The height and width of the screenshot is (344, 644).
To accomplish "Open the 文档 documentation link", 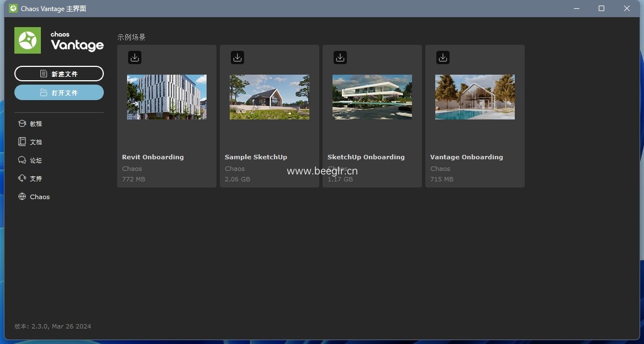I will pyautogui.click(x=36, y=142).
